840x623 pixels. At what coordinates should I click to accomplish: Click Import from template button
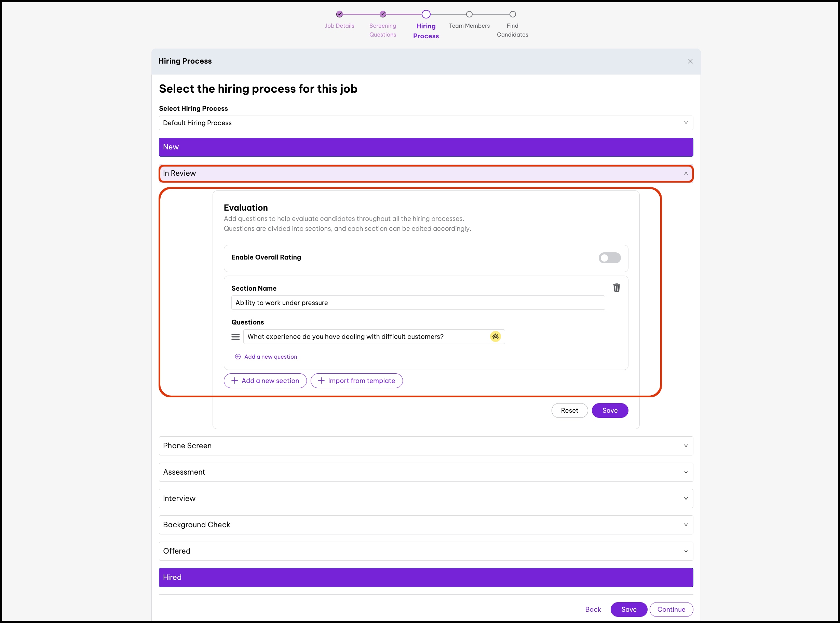356,381
